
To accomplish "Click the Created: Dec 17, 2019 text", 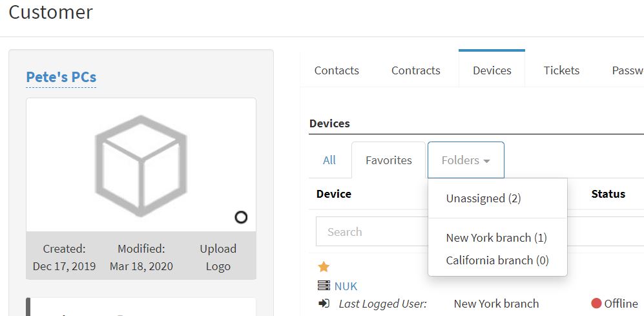I will point(64,257).
